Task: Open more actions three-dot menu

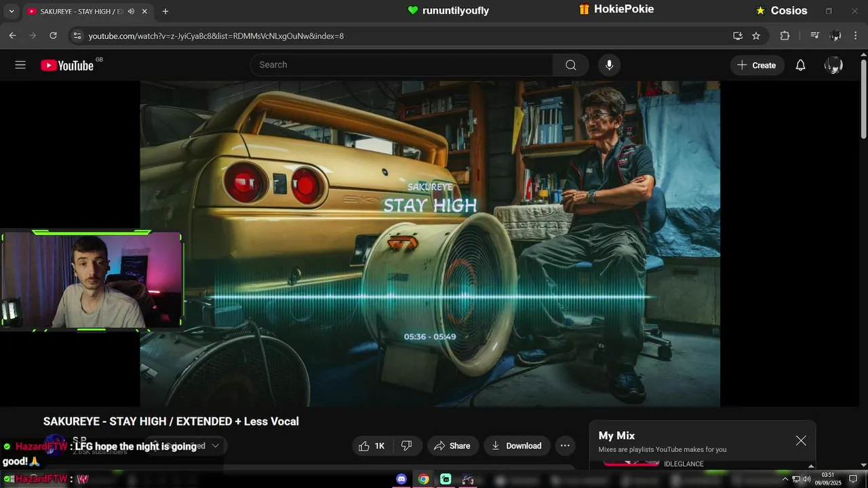Action: (x=565, y=446)
